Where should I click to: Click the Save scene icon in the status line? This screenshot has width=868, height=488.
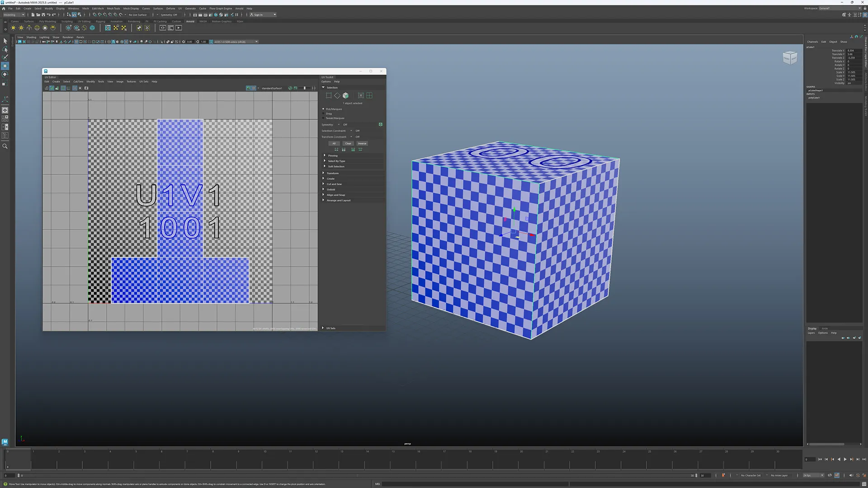click(x=43, y=15)
